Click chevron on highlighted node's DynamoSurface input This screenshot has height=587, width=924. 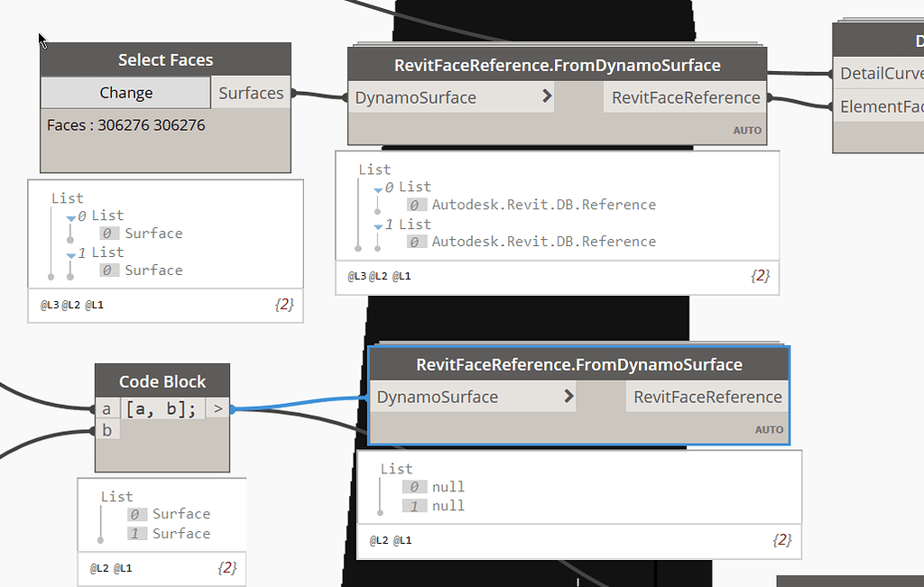click(x=568, y=395)
